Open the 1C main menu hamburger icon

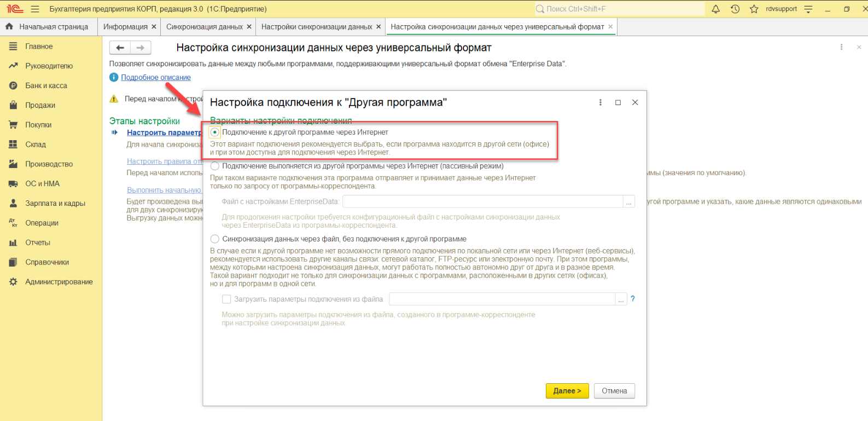point(35,9)
